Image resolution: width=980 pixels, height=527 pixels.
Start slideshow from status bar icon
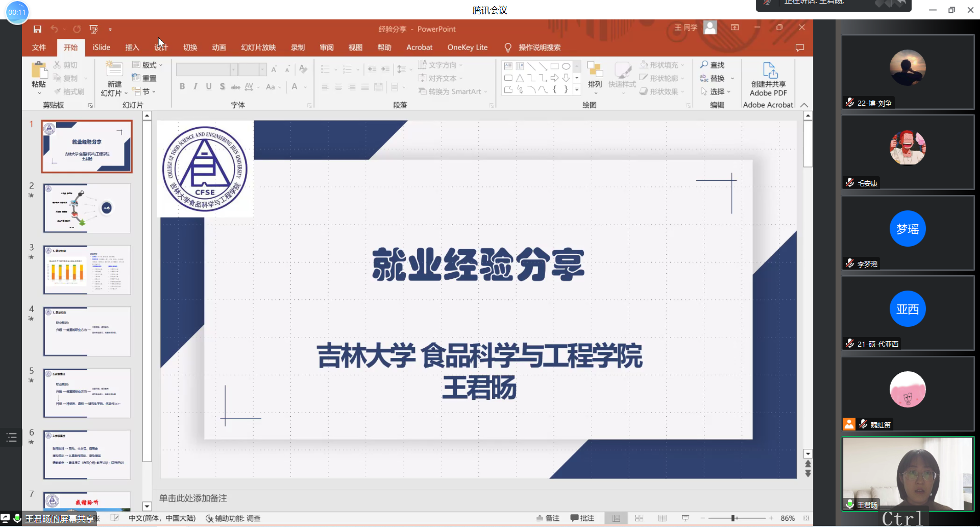click(x=685, y=518)
